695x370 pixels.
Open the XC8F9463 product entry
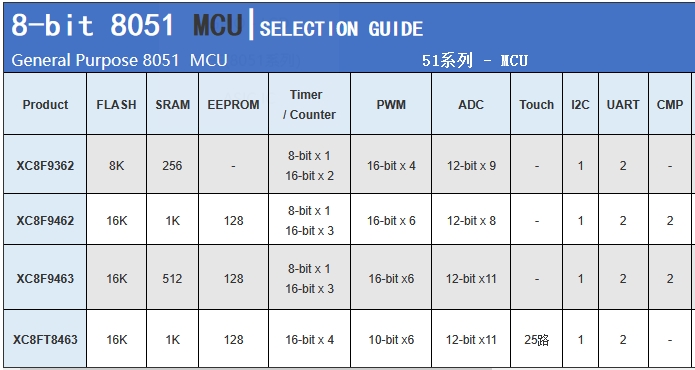(x=45, y=279)
